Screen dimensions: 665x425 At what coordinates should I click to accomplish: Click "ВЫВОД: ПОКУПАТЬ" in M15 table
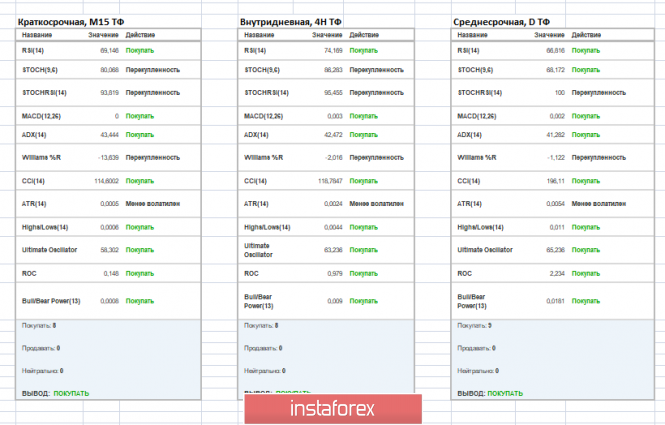point(56,394)
